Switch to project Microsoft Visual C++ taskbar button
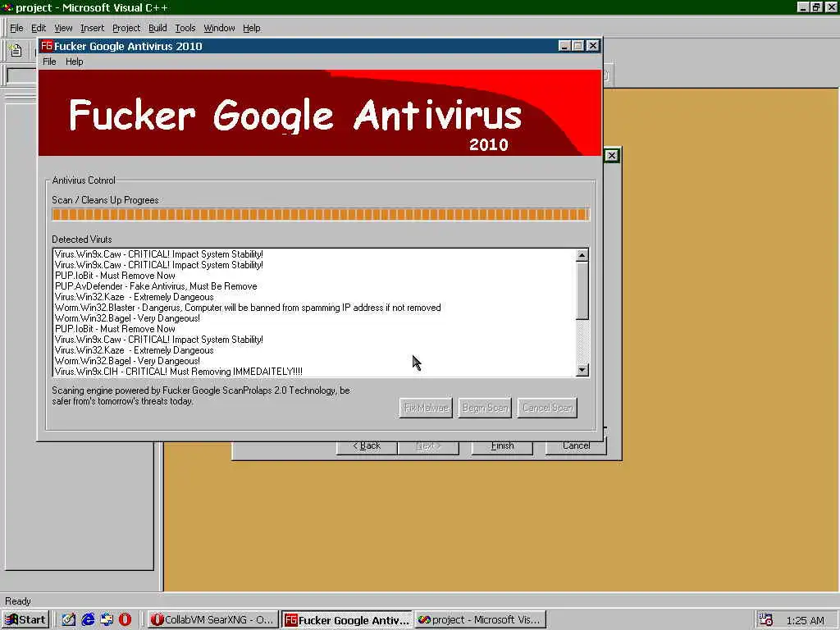 pos(481,620)
